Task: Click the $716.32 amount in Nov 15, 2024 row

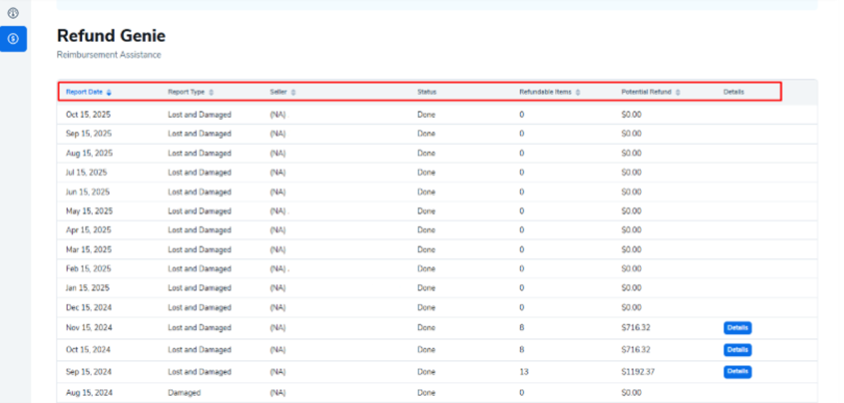Action: point(635,327)
